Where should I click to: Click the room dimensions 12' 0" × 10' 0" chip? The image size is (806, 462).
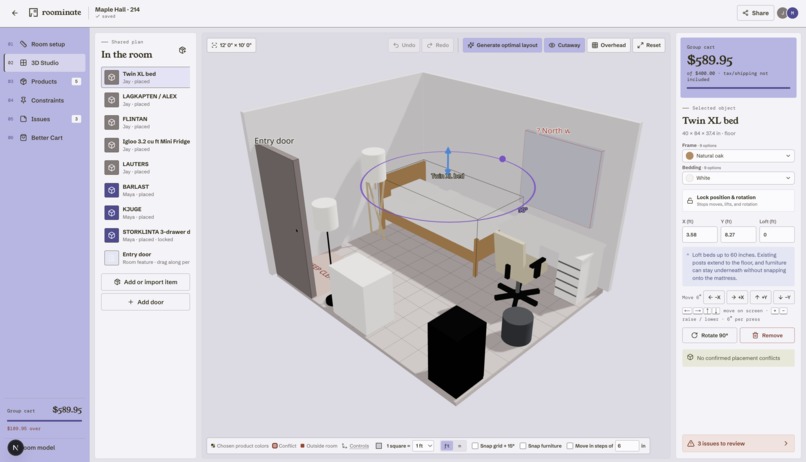[x=231, y=45]
